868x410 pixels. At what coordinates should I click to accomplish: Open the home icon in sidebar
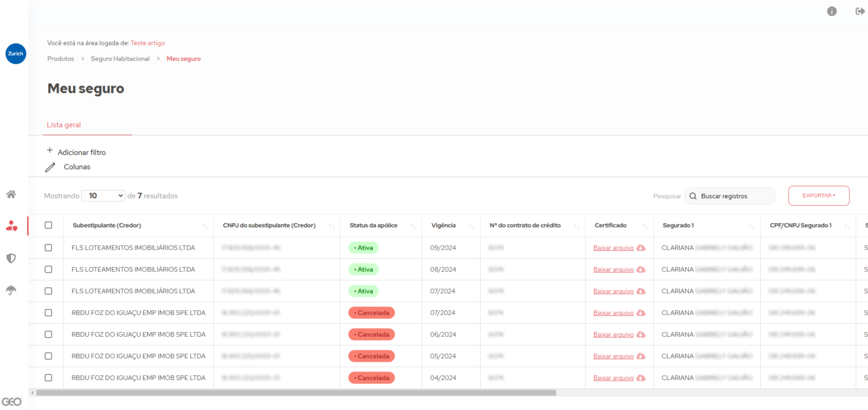coord(11,194)
